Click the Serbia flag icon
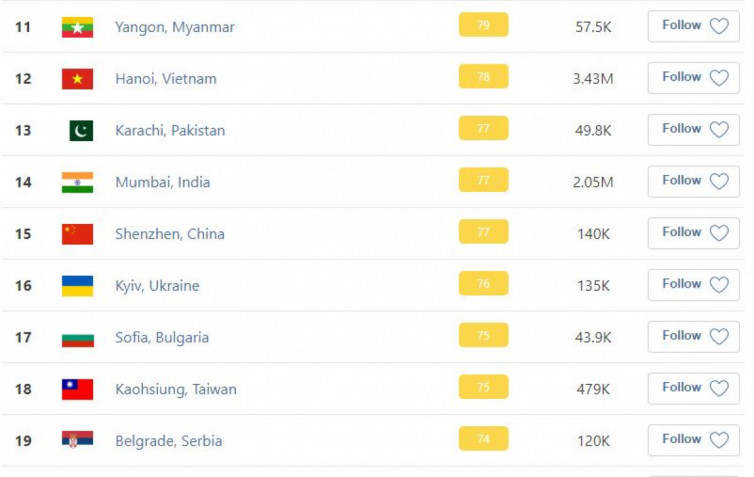754x477 pixels. pyautogui.click(x=77, y=439)
